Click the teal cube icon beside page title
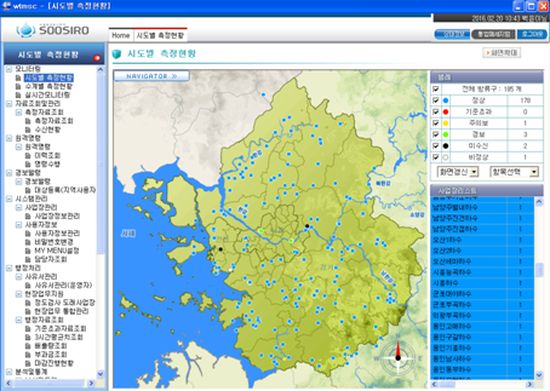This screenshot has width=550, height=391. coord(117,54)
